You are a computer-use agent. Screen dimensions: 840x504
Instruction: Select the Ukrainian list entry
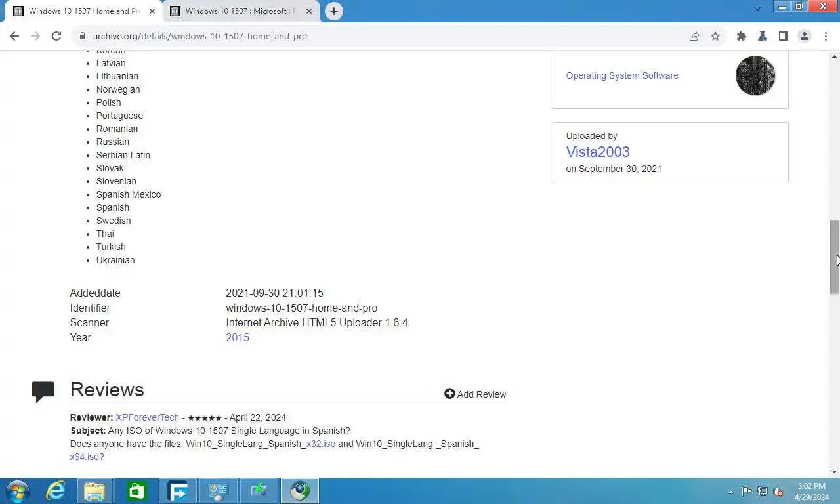(115, 260)
